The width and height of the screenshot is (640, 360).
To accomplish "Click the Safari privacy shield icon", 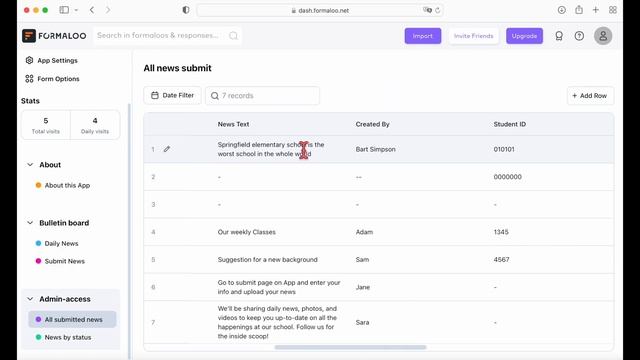I will [x=186, y=10].
